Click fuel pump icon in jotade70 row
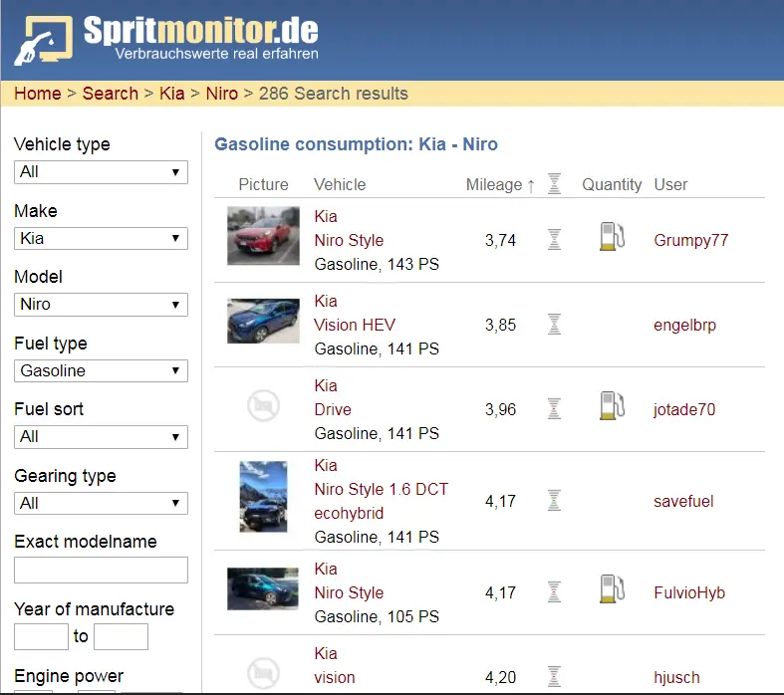Image resolution: width=784 pixels, height=695 pixels. (612, 405)
